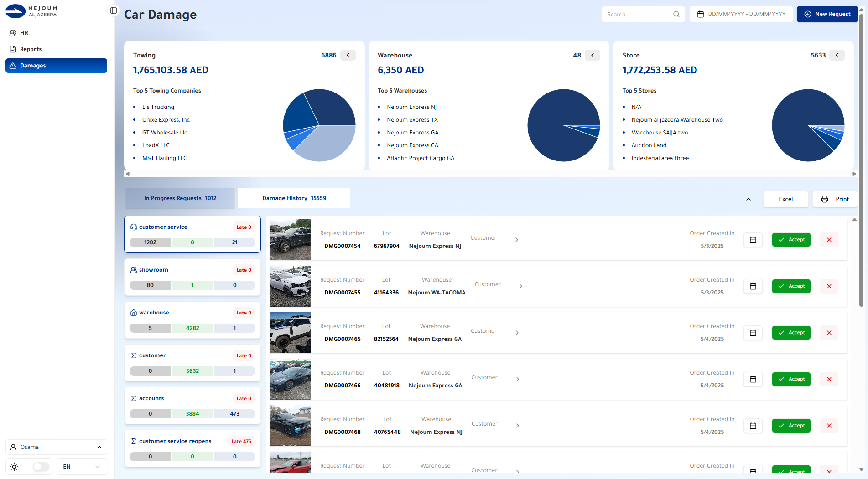The width and height of the screenshot is (868, 479).
Task: Reject request DMG0007455 with red X
Action: coord(829,286)
